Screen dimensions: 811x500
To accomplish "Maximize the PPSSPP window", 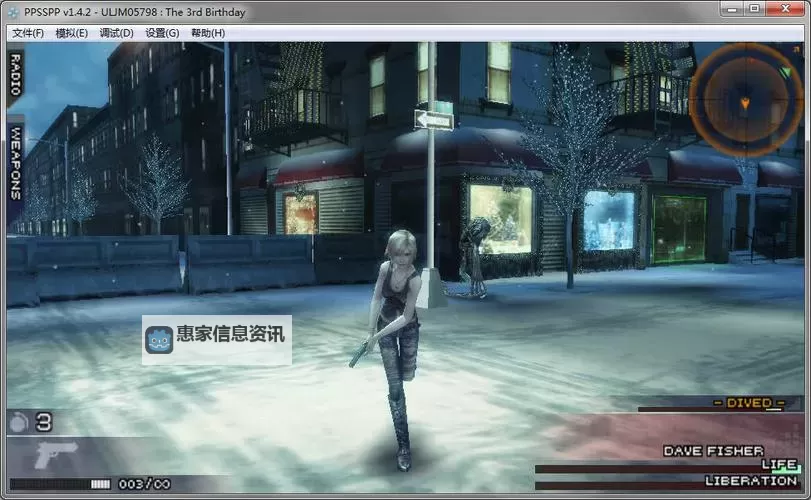I will click(x=755, y=9).
